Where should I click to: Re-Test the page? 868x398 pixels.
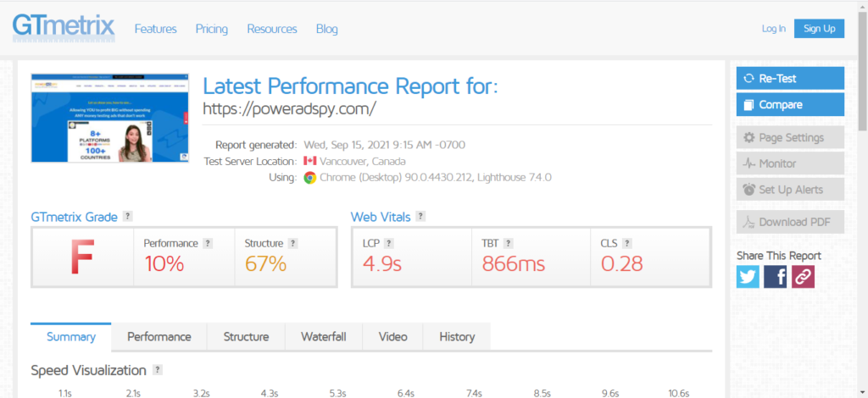click(x=791, y=79)
